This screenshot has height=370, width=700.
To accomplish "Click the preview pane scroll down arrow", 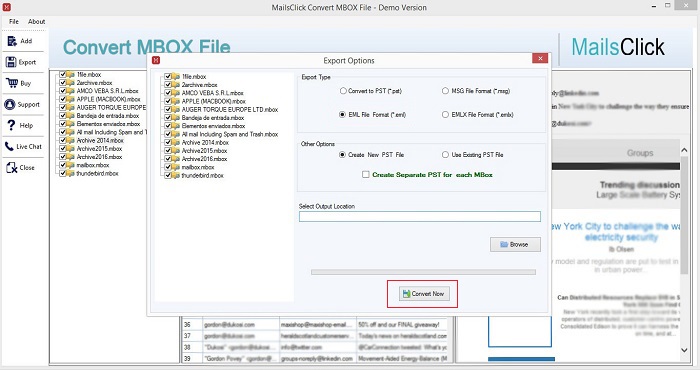I will tap(684, 350).
